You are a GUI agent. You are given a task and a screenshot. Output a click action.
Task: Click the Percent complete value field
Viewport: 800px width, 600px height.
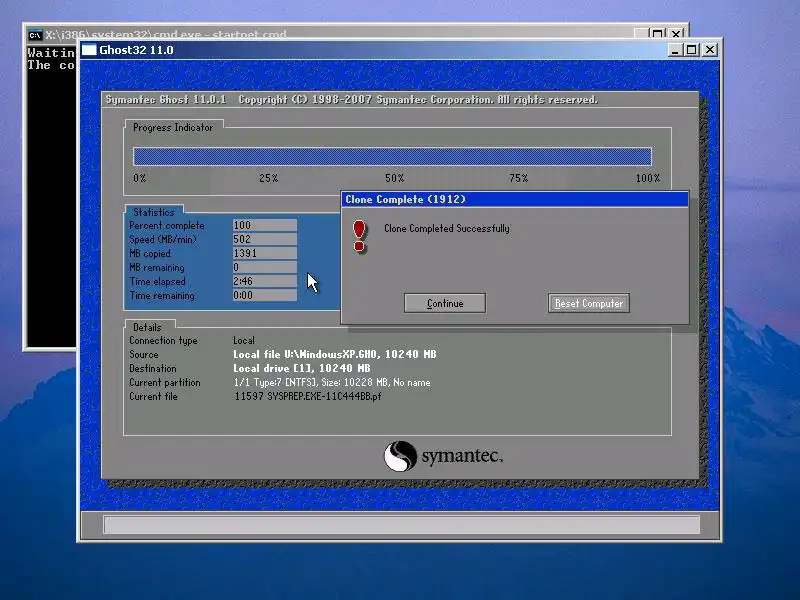pos(264,225)
